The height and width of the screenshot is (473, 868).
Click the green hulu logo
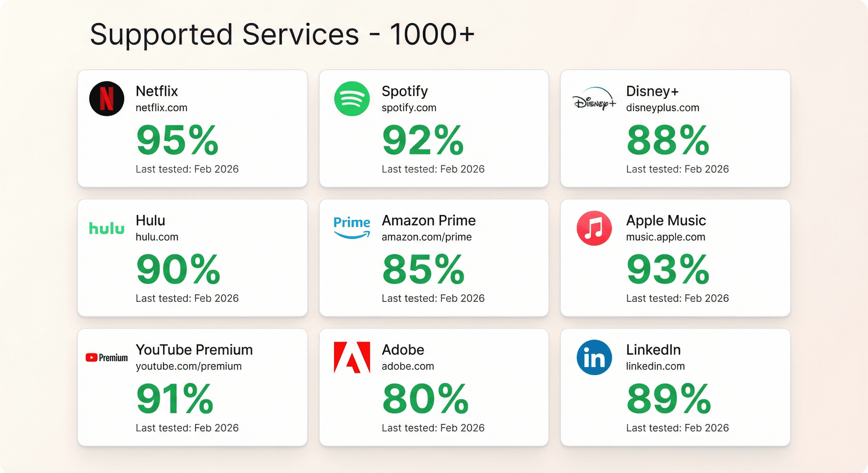click(x=106, y=228)
